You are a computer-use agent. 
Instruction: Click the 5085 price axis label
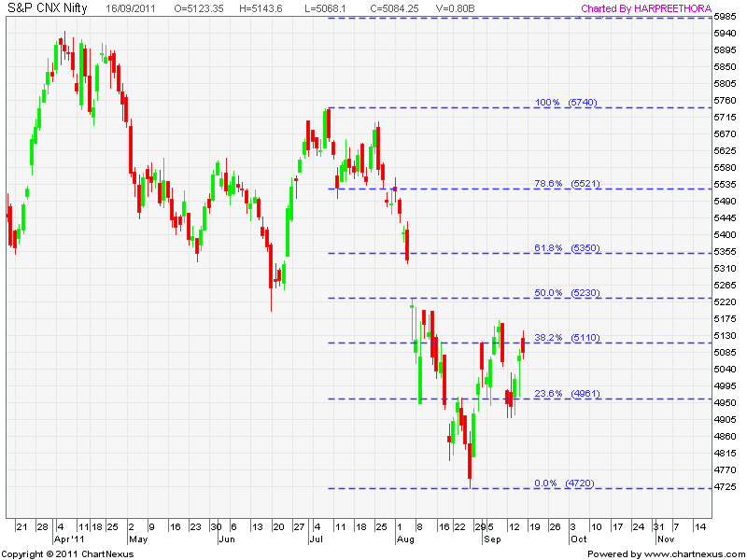tap(725, 353)
